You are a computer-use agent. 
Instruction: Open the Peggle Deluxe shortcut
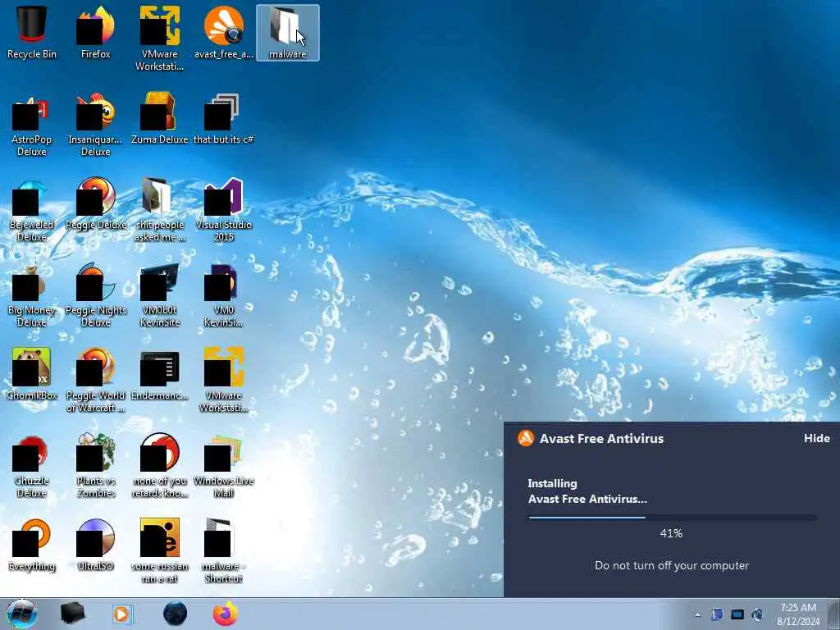(95, 204)
